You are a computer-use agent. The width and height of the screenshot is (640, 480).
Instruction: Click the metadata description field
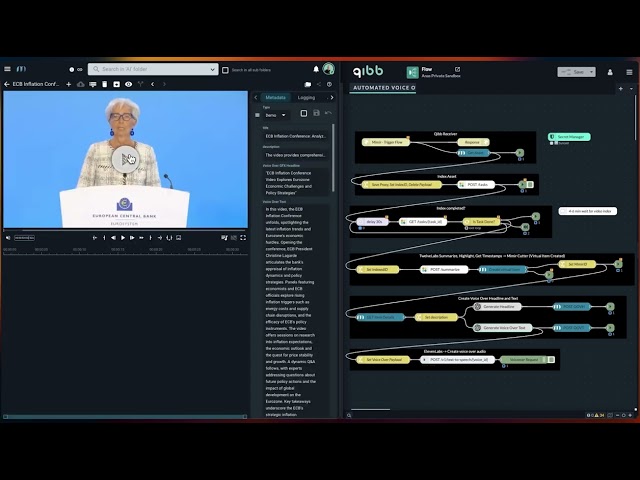pos(296,155)
